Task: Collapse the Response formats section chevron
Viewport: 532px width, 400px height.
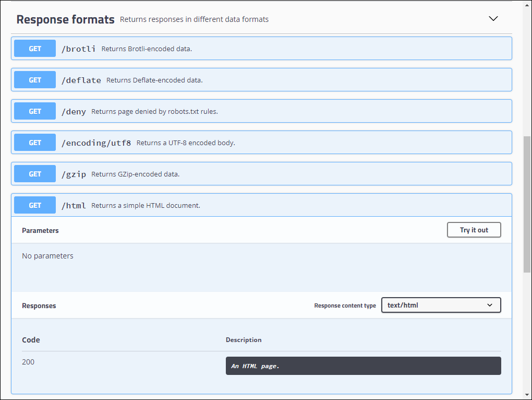Action: 493,19
